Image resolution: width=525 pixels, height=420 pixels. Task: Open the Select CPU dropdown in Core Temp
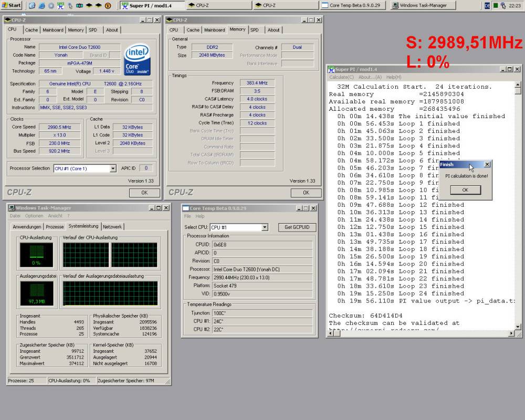coord(265,227)
